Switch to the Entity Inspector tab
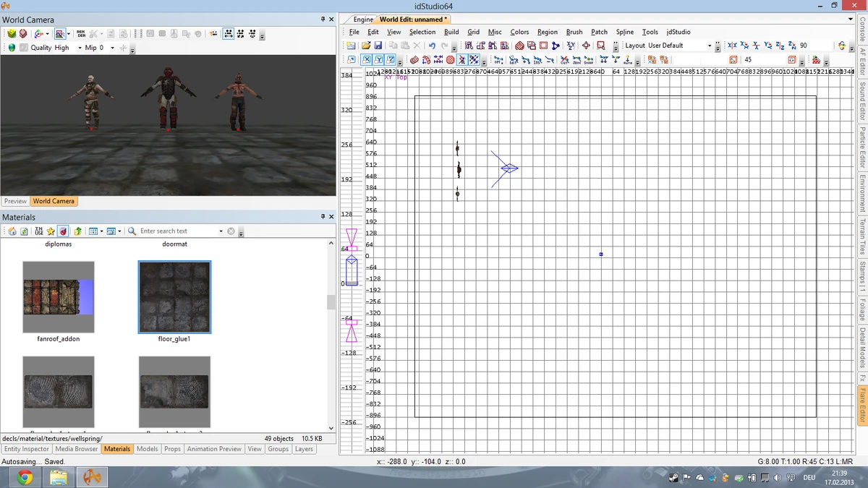This screenshot has height=488, width=868. pos(26,449)
